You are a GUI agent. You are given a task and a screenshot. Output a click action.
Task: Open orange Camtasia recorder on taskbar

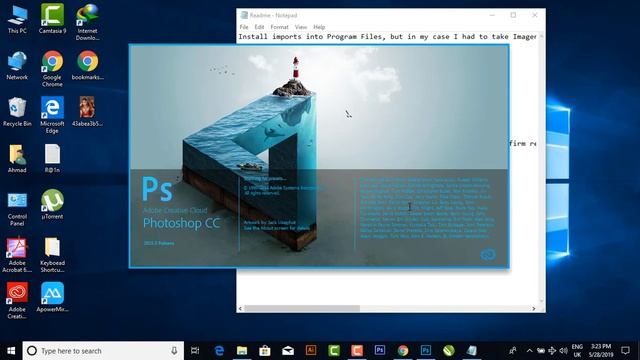coord(357,350)
